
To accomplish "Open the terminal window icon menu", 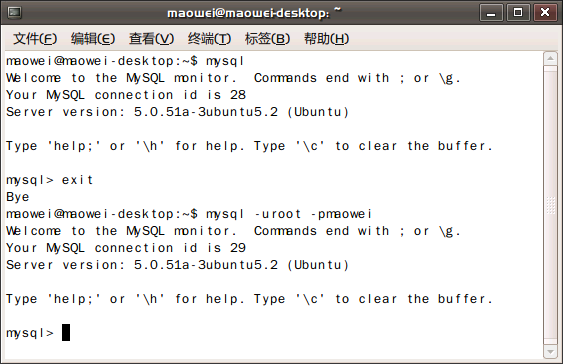I will point(14,13).
